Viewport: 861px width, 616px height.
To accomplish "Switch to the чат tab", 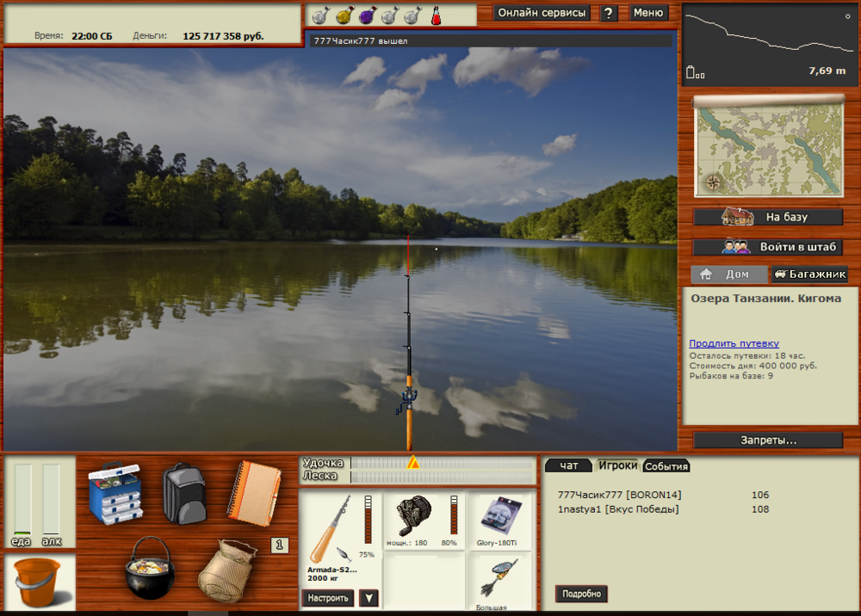I will point(569,465).
